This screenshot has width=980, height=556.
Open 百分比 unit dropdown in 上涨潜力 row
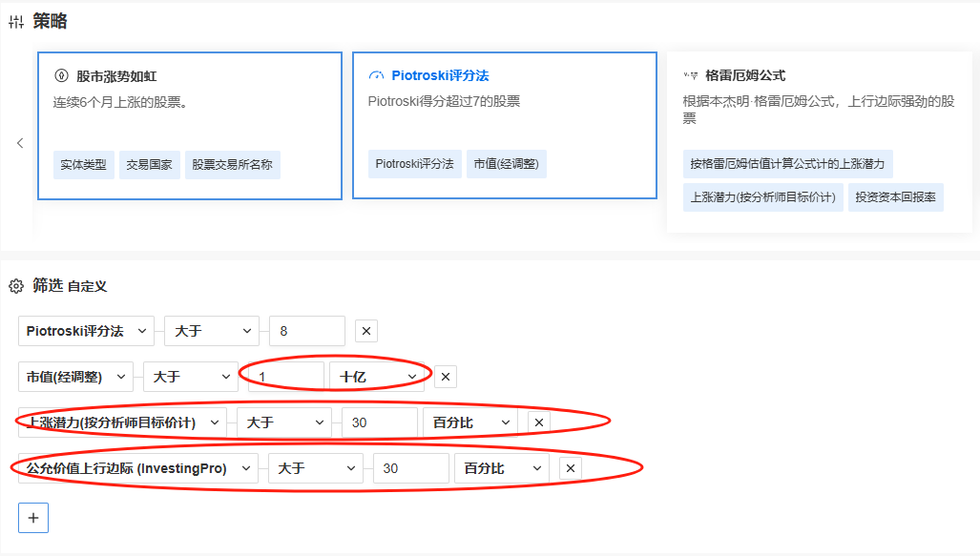coord(470,422)
